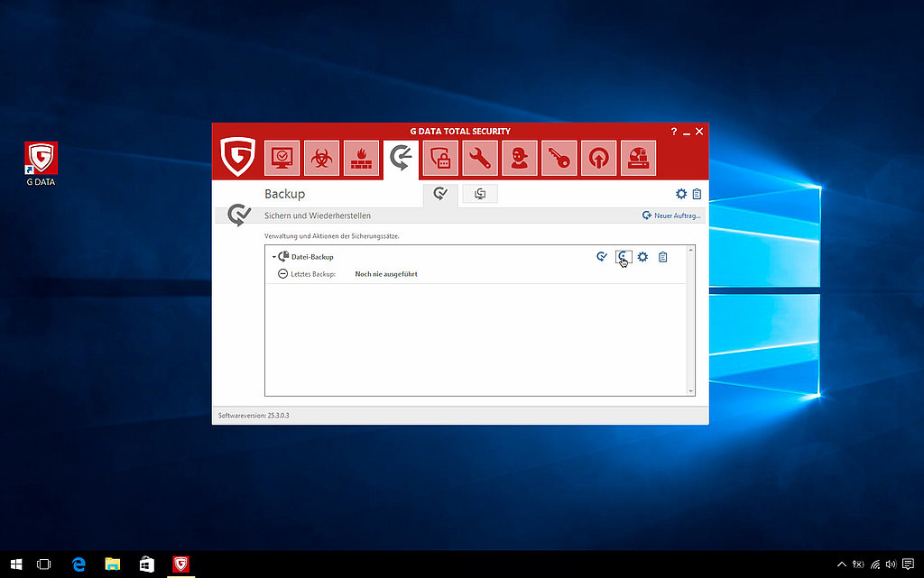Switch to the Sichern und Wiederherstellen tab
Screen dimensions: 924x578
click(x=440, y=194)
